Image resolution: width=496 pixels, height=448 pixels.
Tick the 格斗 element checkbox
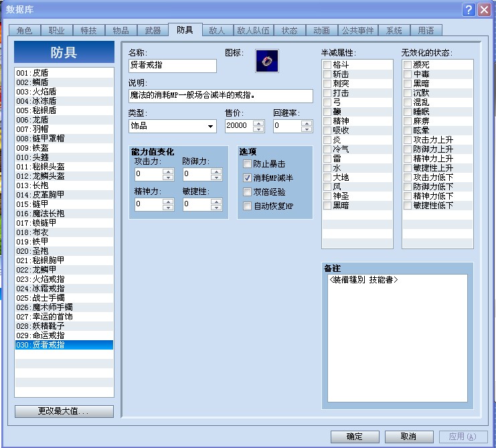tap(327, 65)
